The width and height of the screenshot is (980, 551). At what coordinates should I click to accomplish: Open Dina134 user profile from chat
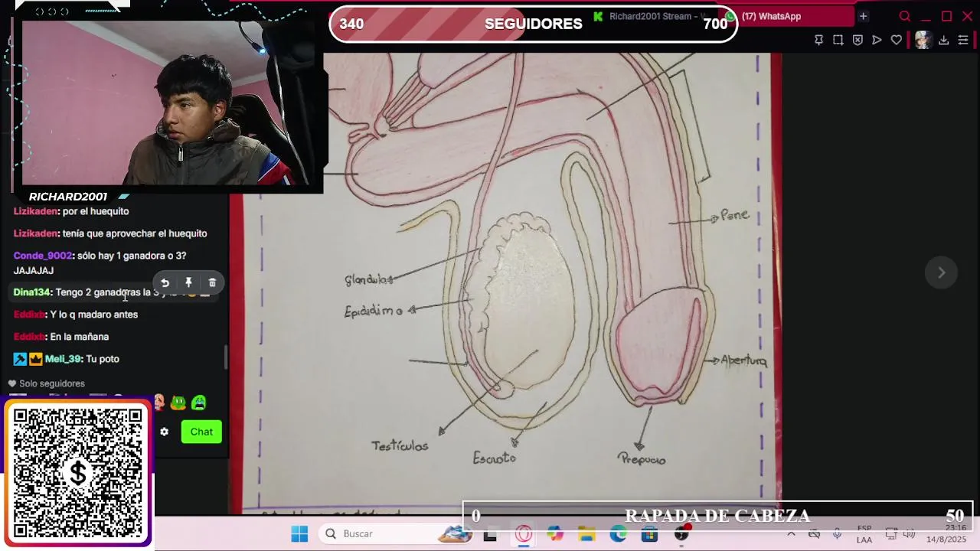tap(31, 292)
